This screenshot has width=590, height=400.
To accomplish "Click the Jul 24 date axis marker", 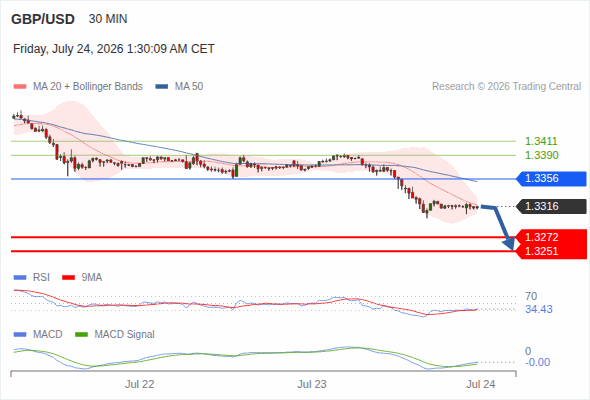I will [x=481, y=384].
